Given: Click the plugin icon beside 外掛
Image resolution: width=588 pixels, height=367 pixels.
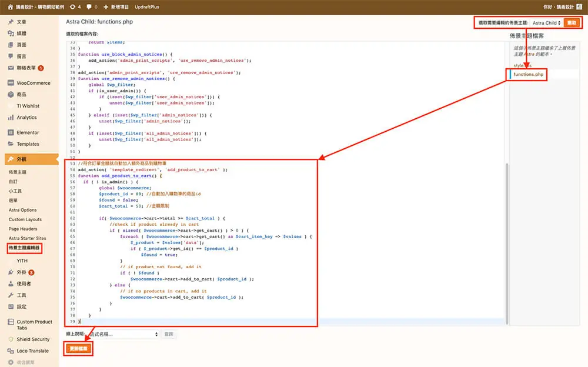Looking at the screenshot, I should [11, 272].
